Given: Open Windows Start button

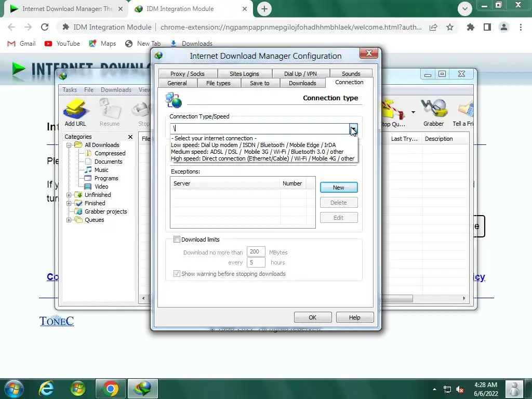Looking at the screenshot, I should [14, 389].
